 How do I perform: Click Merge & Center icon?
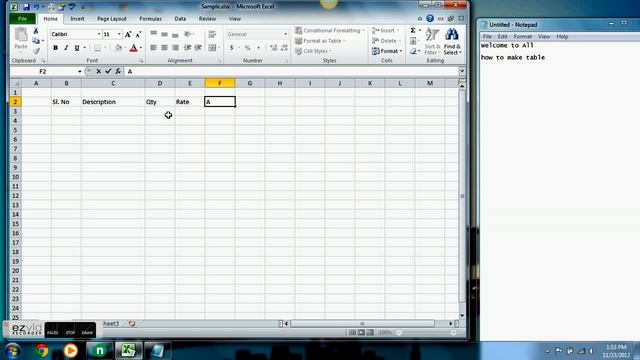(212, 48)
